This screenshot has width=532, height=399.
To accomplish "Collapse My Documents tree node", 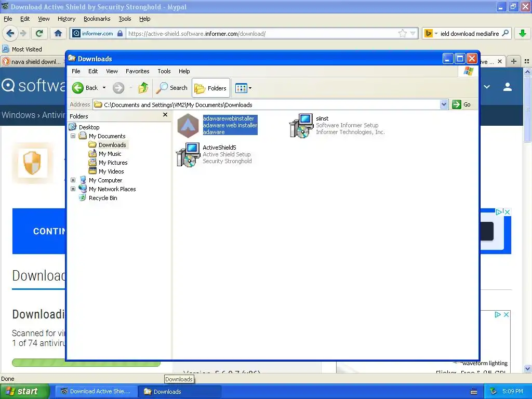I will coord(73,136).
